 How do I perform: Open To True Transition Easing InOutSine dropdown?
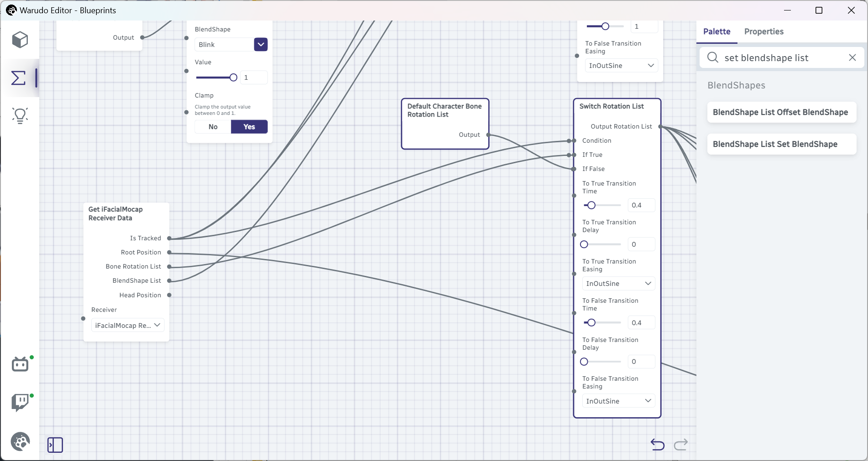tap(619, 284)
